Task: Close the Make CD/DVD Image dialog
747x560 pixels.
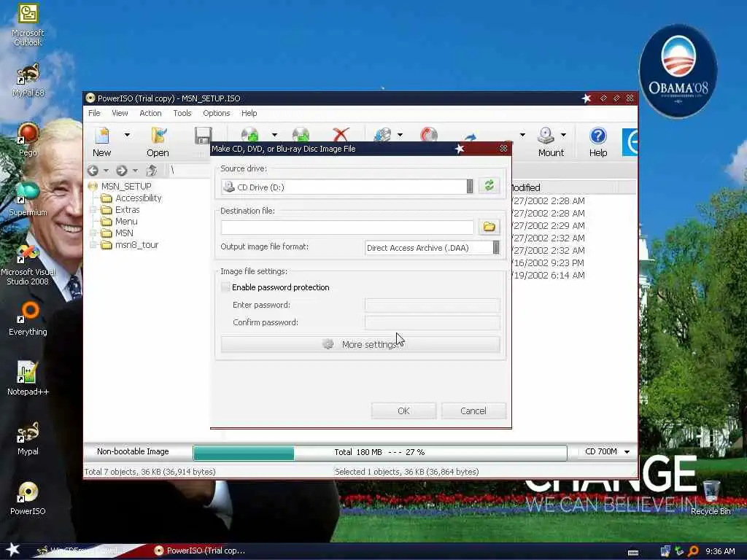Action: tap(503, 149)
